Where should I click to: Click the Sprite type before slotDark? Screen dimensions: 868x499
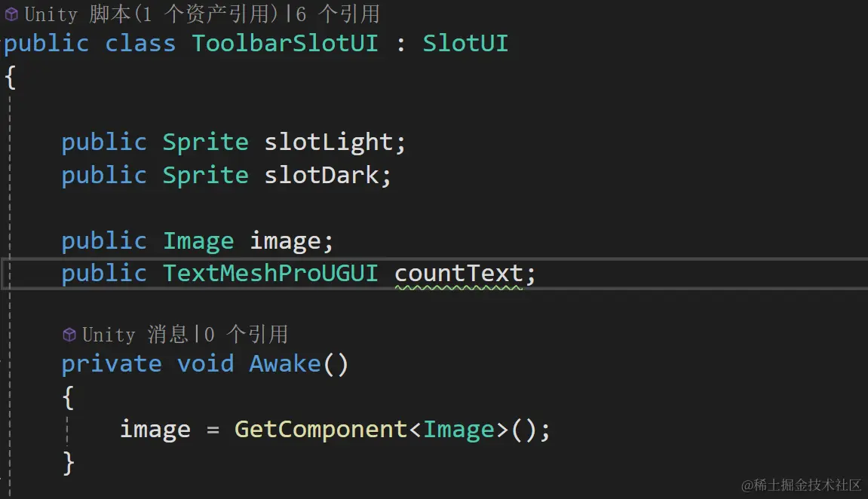205,176
